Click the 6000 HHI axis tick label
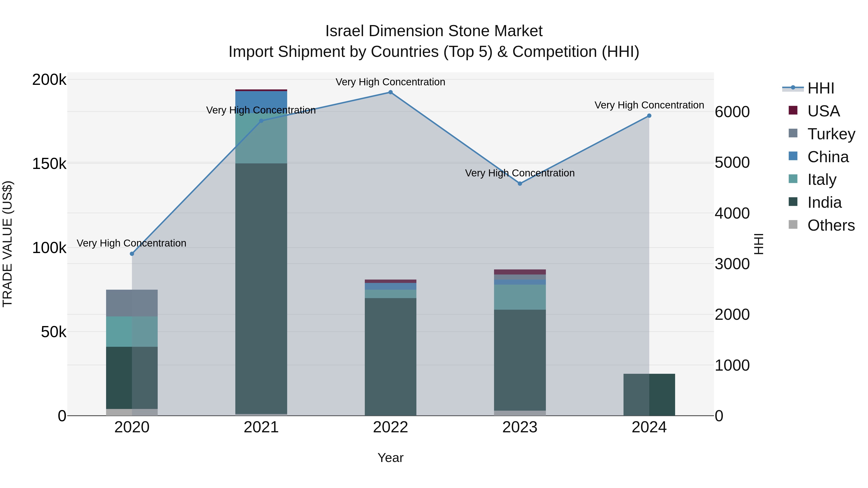 pos(732,112)
